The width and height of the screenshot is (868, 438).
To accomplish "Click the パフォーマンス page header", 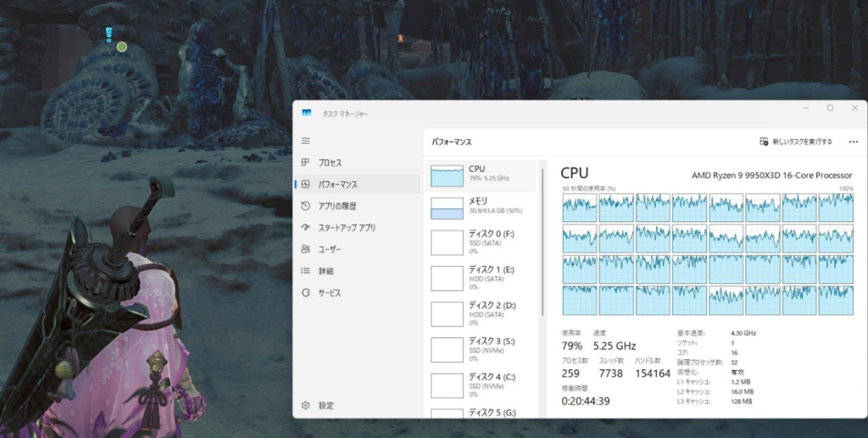I will pos(452,142).
